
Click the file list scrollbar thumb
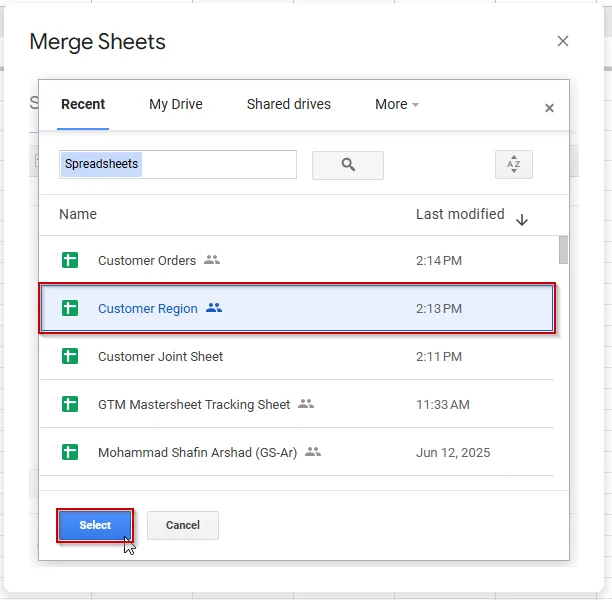pyautogui.click(x=563, y=250)
